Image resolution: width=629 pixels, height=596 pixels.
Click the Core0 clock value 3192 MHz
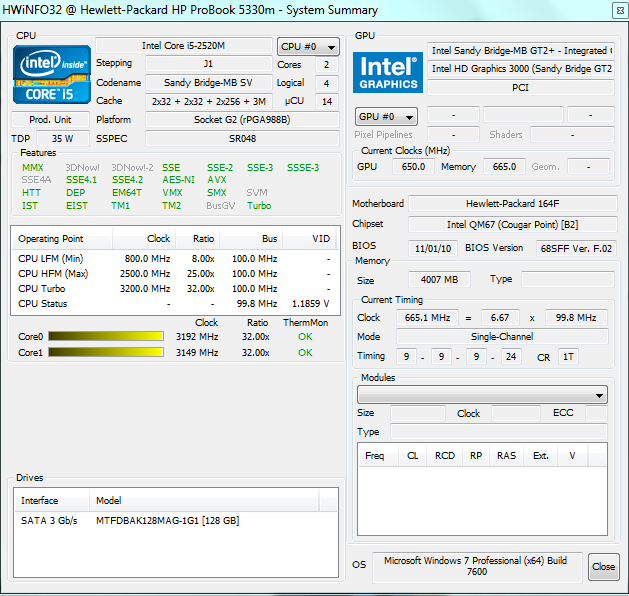(197, 337)
